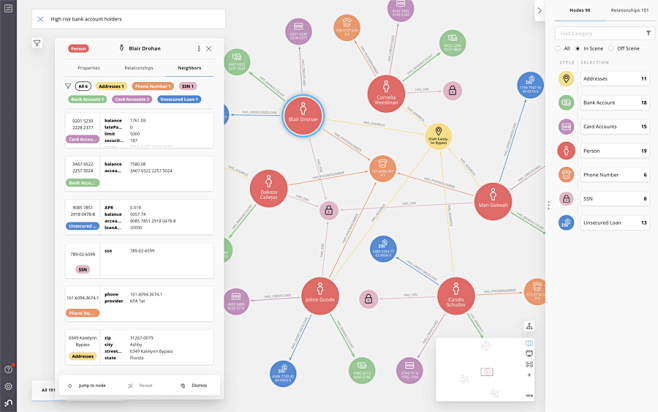Open the Relationships tab of the card
The image size is (658, 412).
pyautogui.click(x=139, y=68)
